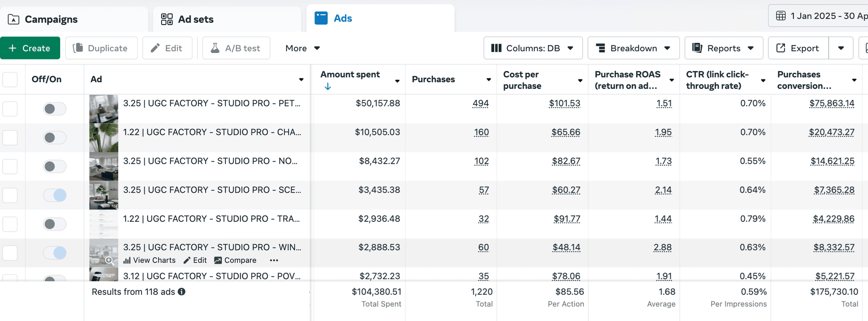The width and height of the screenshot is (868, 321).
Task: Open the PET ad thumbnail
Action: coord(104,109)
